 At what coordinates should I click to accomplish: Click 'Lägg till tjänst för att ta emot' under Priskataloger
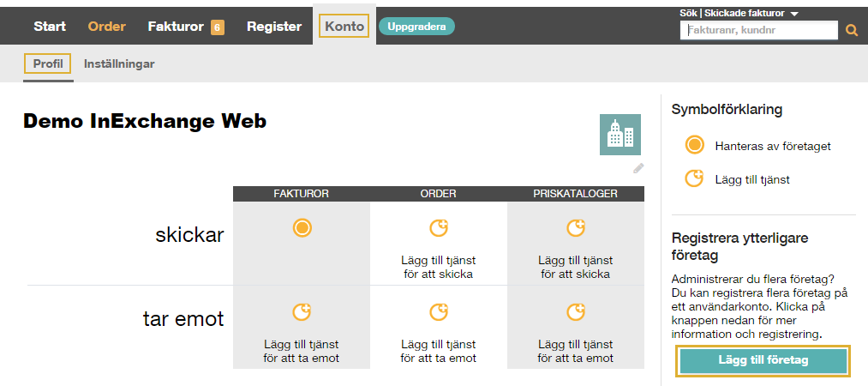coord(576,351)
